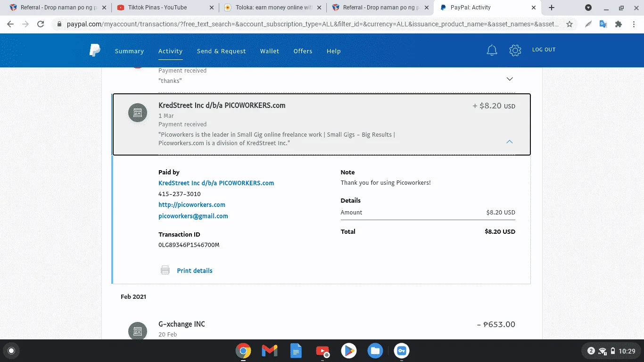Expand the "thanks" payment chevron

point(509,79)
